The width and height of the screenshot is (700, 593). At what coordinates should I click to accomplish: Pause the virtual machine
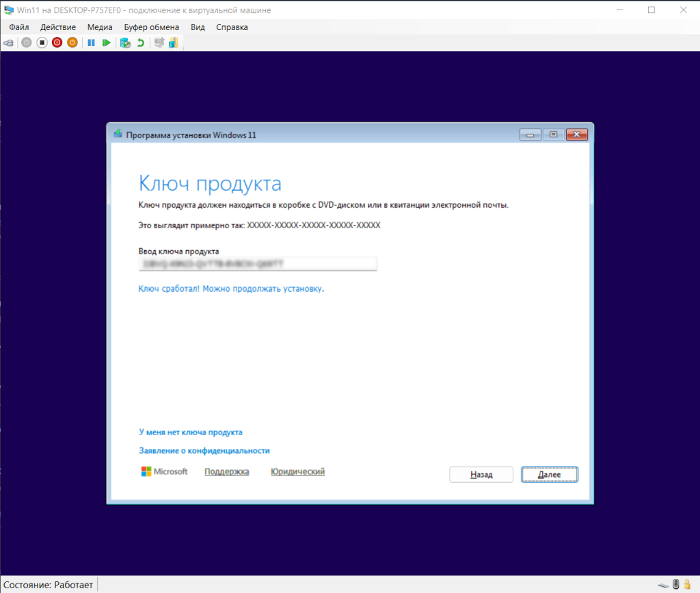coord(91,43)
